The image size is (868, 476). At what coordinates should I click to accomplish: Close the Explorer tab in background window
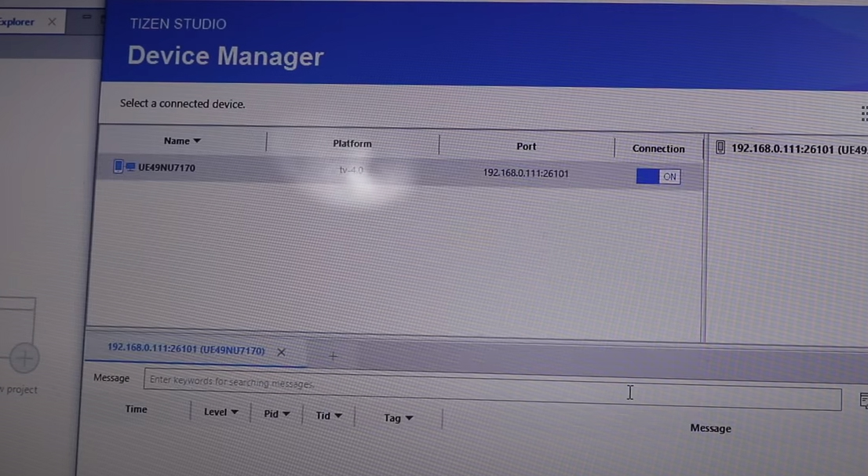[x=52, y=21]
